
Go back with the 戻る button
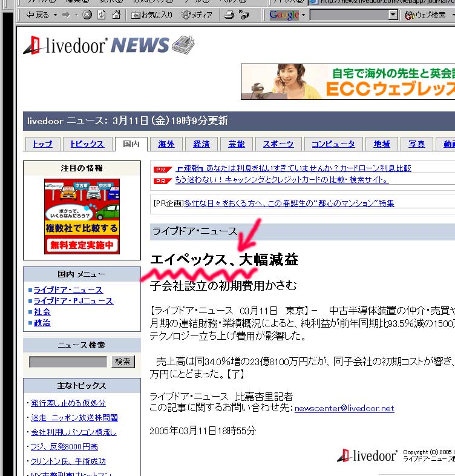pyautogui.click(x=38, y=15)
